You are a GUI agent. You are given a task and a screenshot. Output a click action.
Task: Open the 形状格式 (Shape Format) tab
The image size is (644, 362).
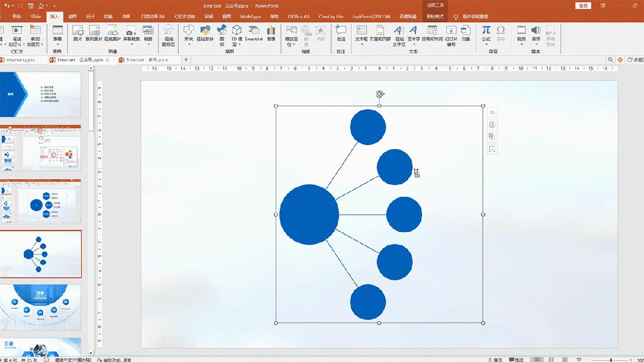(435, 17)
